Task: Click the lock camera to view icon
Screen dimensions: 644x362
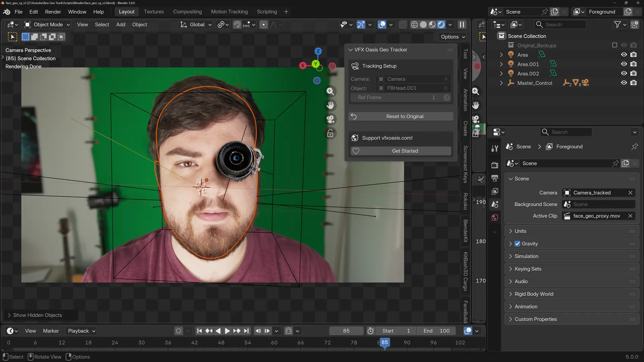Action: tap(330, 133)
